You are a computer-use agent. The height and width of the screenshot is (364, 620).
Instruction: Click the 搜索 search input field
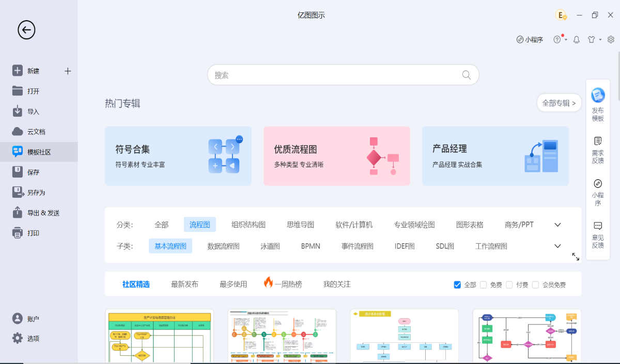[343, 75]
